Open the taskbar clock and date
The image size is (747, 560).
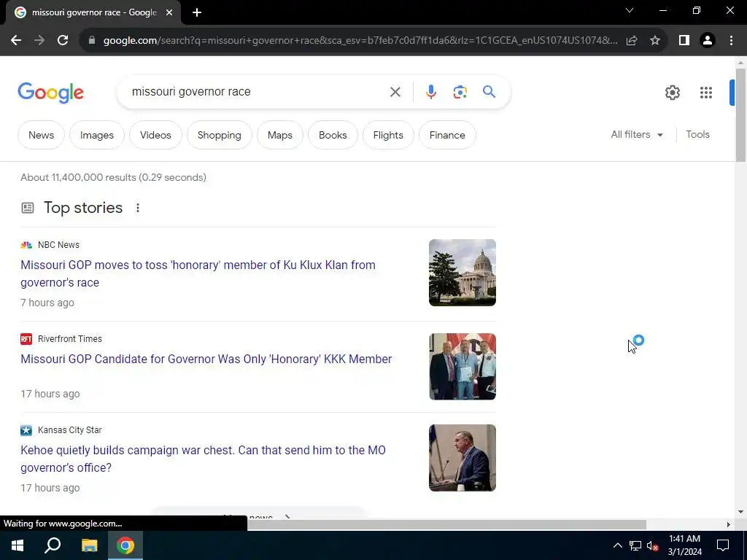click(684, 545)
